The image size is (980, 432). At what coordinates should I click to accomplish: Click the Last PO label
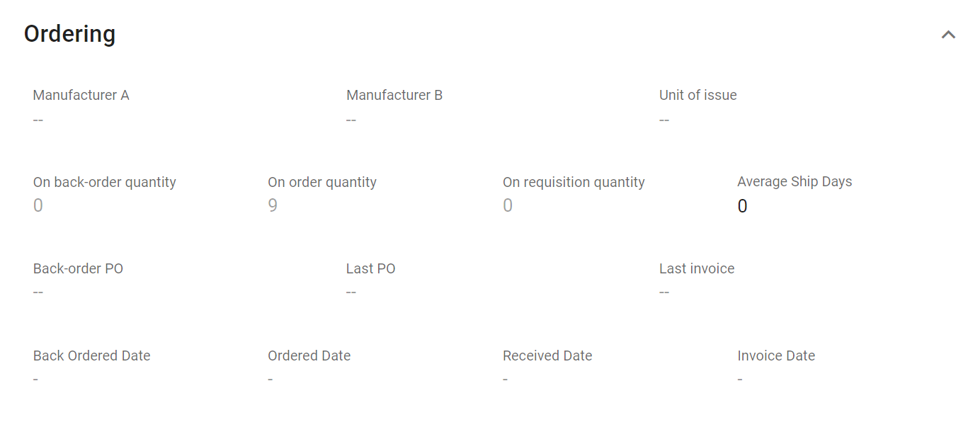click(370, 268)
